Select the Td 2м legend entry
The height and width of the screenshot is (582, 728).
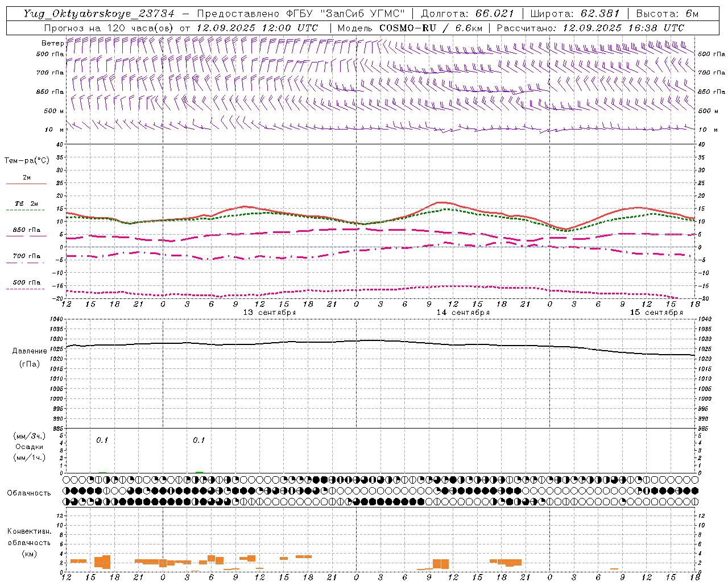(26, 203)
